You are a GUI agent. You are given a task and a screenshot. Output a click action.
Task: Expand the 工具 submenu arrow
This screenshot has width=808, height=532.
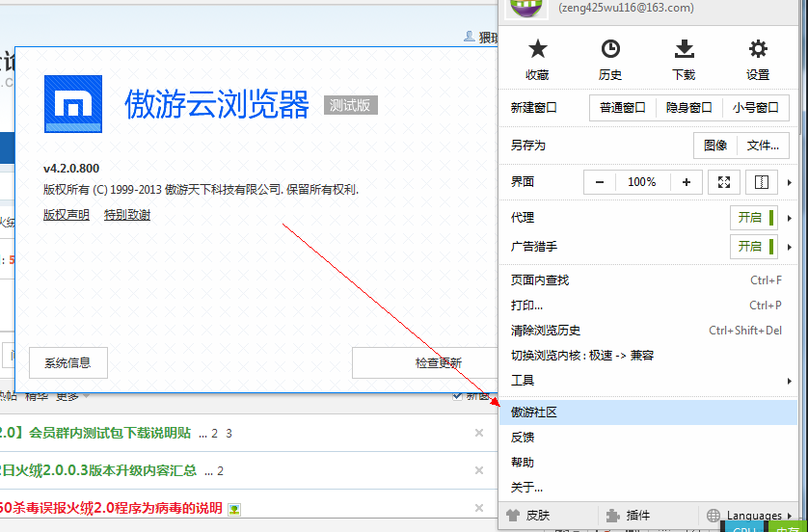click(x=790, y=381)
